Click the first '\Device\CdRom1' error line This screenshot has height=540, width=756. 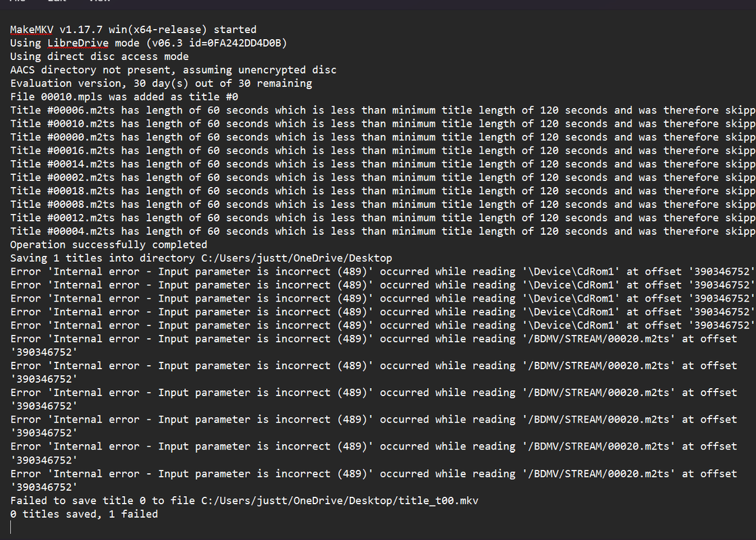(x=383, y=273)
